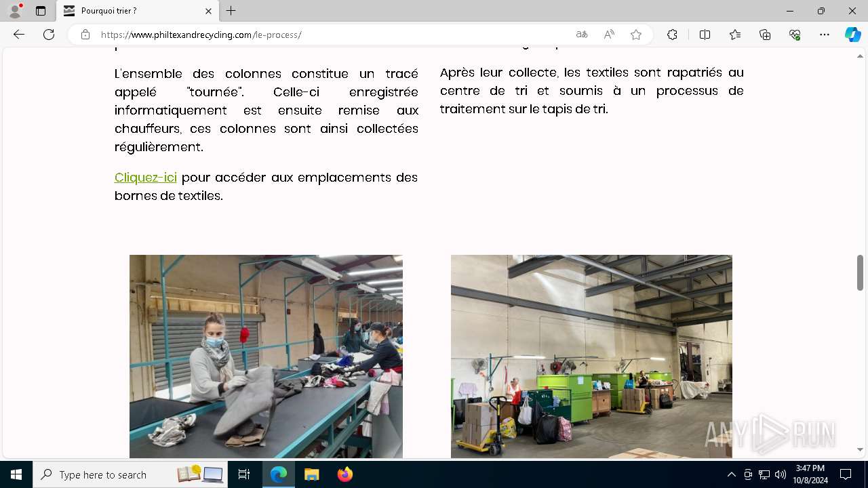Open the Favorites list icon
868x488 pixels.
tap(735, 35)
